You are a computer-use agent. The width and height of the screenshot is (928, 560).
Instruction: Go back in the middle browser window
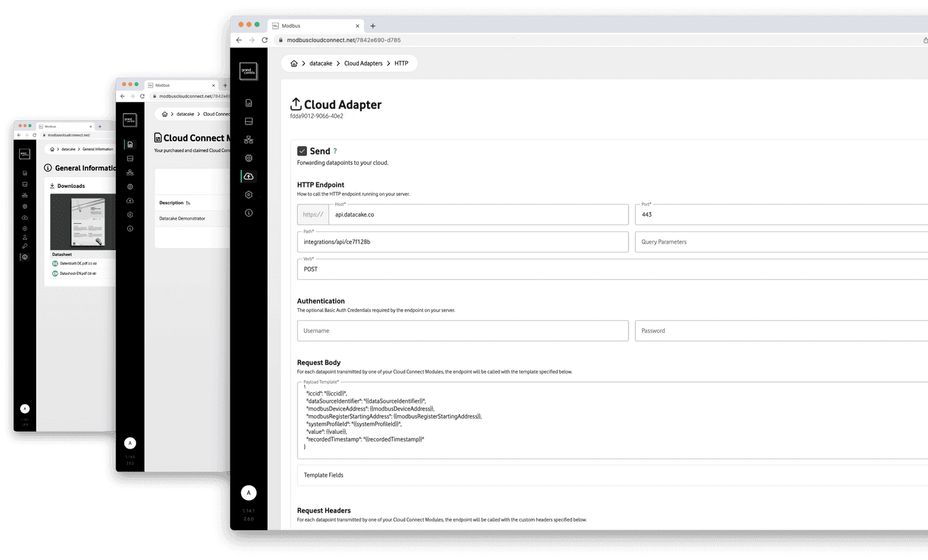(x=123, y=96)
